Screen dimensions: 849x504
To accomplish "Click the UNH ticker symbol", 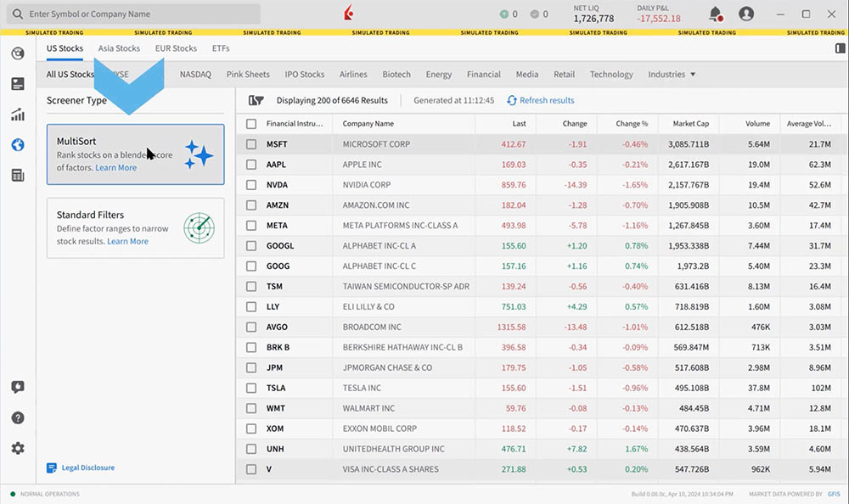I will [275, 449].
